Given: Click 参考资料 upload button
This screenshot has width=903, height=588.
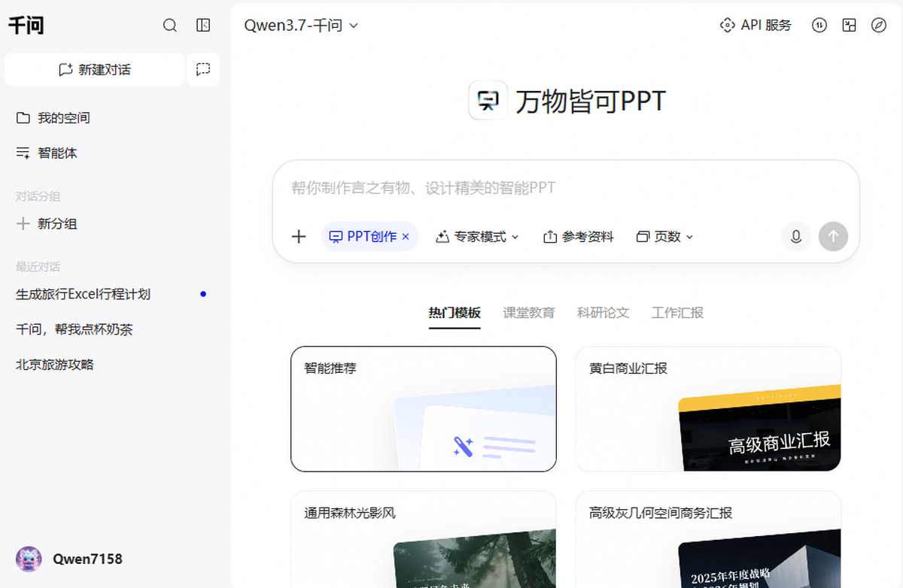Looking at the screenshot, I should coord(579,237).
